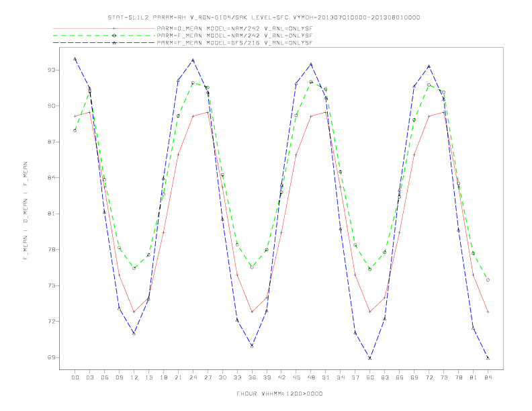Click green NAM circle data point at hour 84
This screenshot has height=411, width=532.
coord(488,280)
